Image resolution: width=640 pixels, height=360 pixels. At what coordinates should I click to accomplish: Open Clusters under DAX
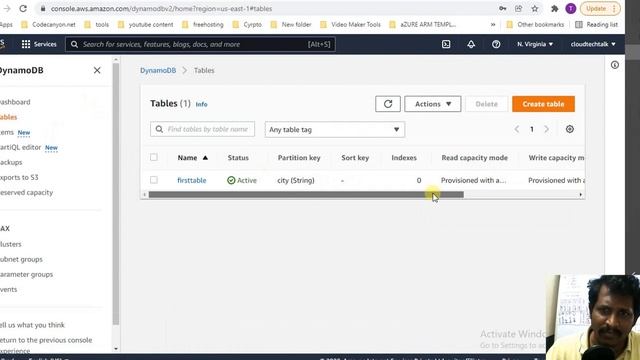click(11, 244)
